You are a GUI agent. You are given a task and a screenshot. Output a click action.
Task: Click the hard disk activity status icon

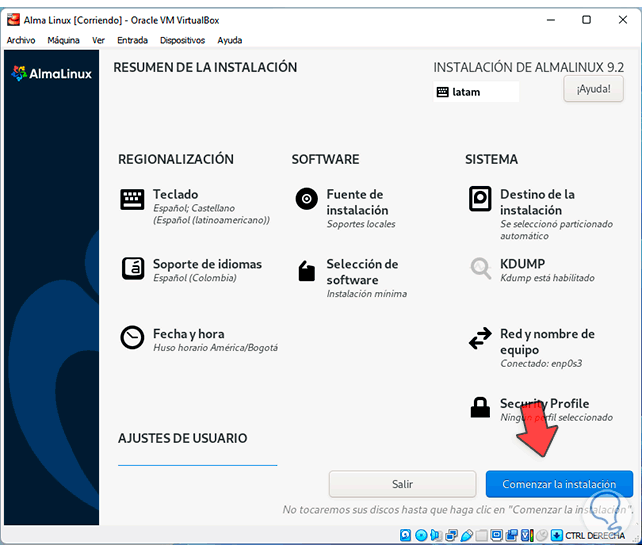[405, 535]
